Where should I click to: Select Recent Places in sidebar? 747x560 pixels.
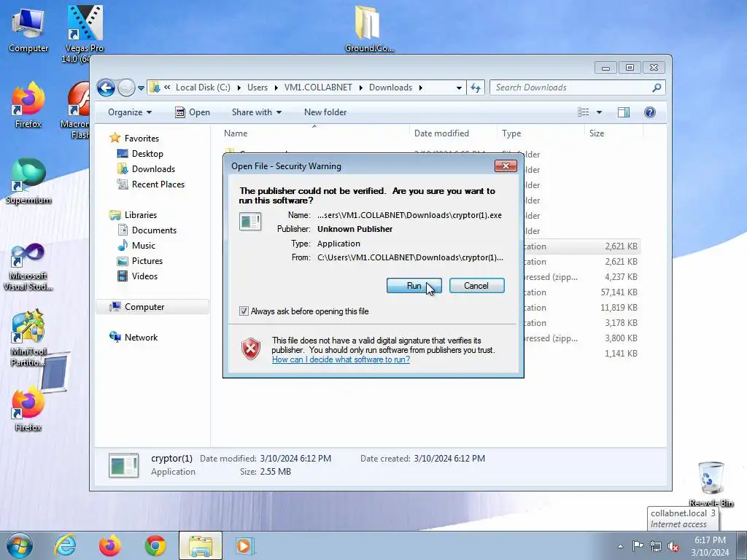[x=158, y=184]
